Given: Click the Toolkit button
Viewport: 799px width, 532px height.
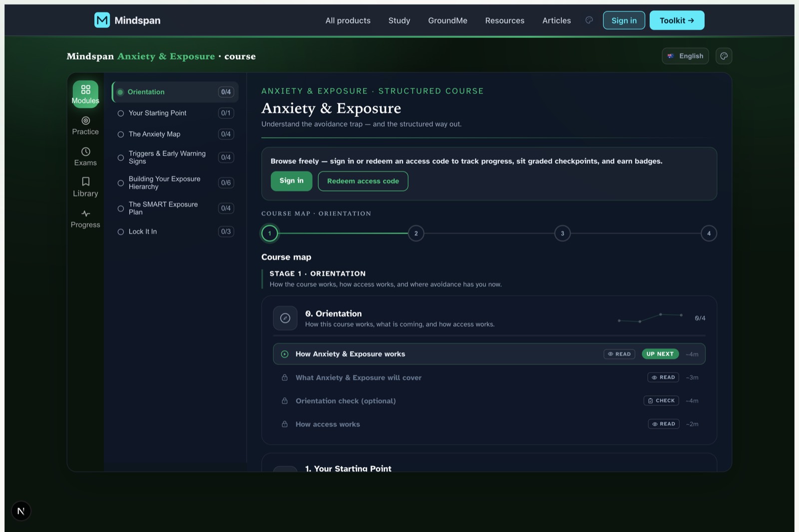Looking at the screenshot, I should (677, 20).
